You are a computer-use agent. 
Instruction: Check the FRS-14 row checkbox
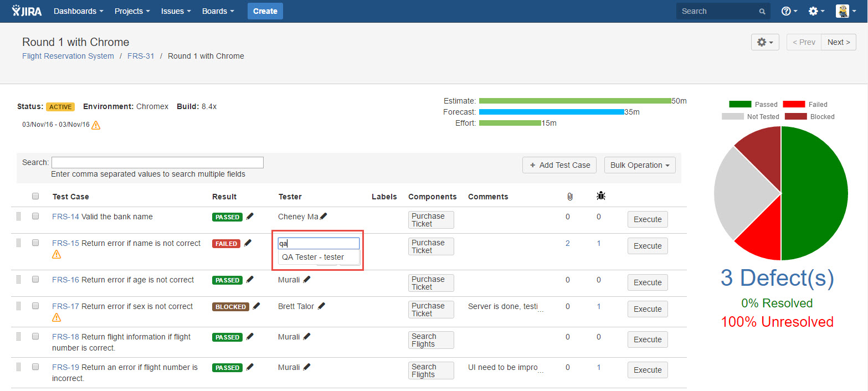[35, 217]
